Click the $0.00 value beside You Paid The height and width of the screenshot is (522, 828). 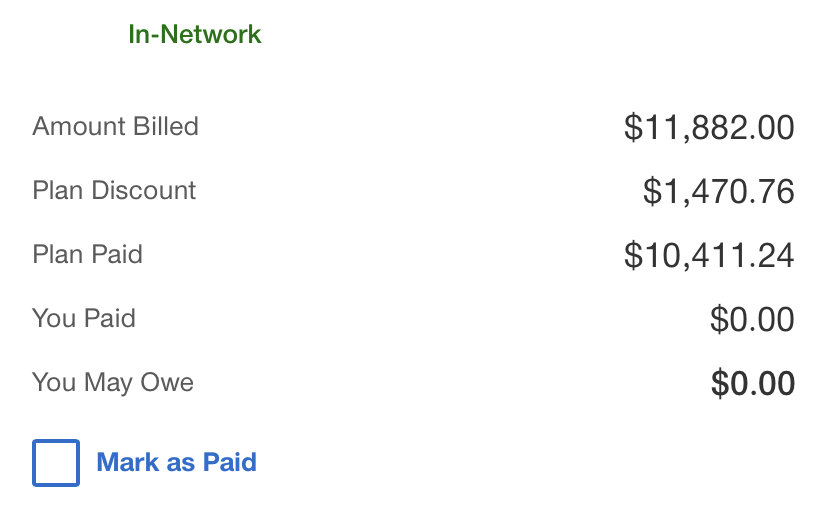tap(752, 320)
